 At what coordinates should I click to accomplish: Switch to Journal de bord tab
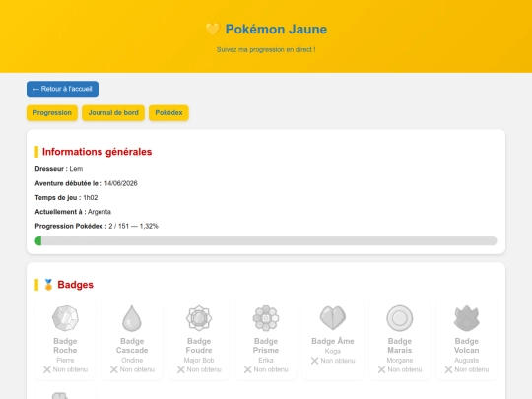coord(113,113)
